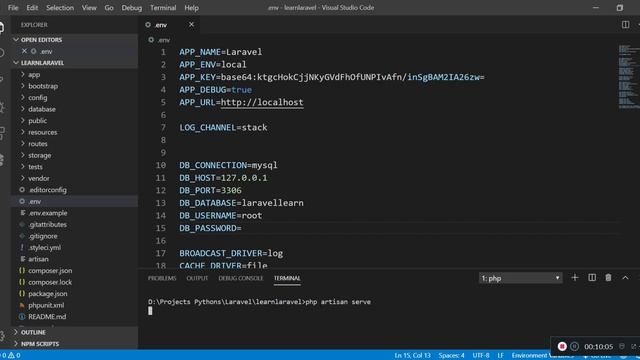The image size is (640, 360).
Task: Switch to the Problems panel tab
Action: (162, 278)
